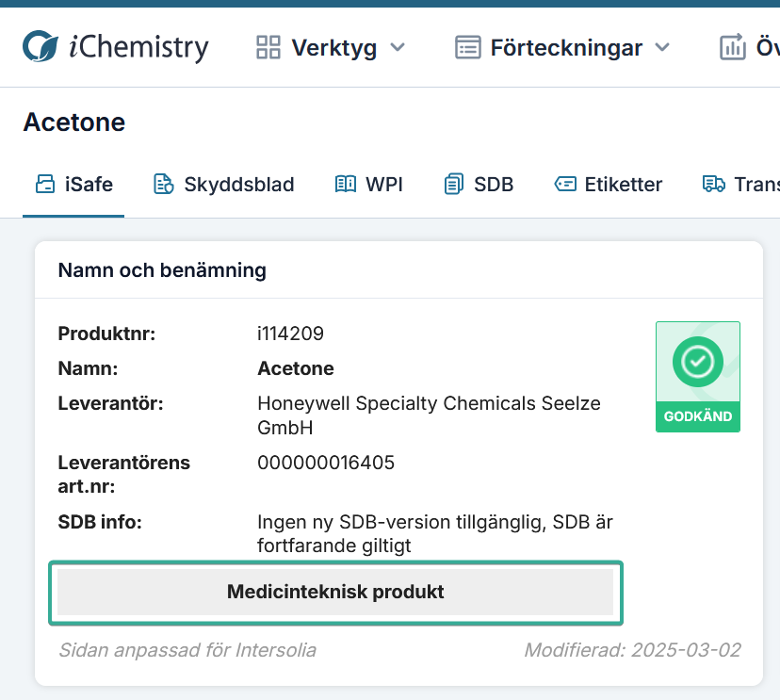Click the green Godkänd checkmark badge
The width and height of the screenshot is (780, 700).
[698, 377]
